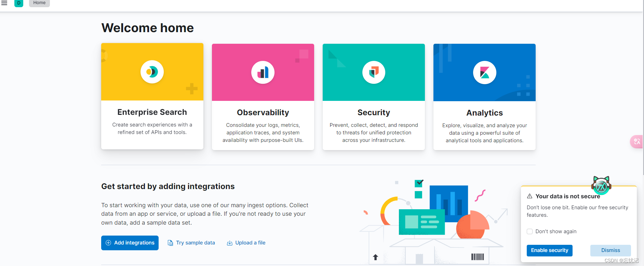Click 'Your data is not secure' title
The height and width of the screenshot is (266, 644).
568,196
